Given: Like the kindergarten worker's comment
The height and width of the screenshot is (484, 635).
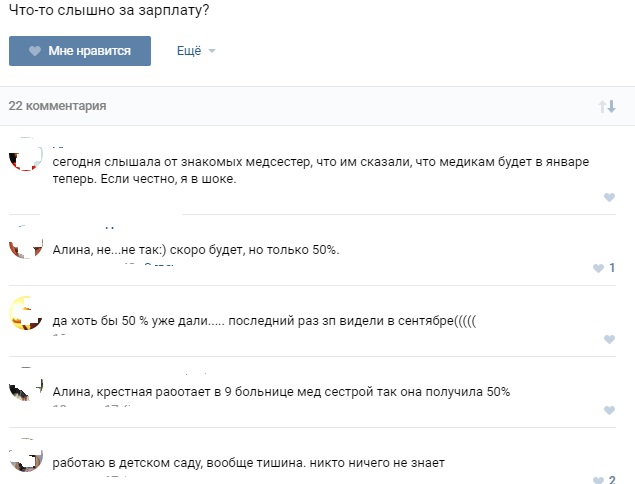Looking at the screenshot, I should coord(598,480).
